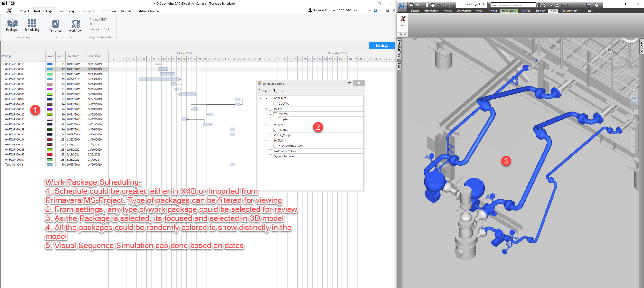Check the HYDRO package type
Screen dimensions: 644x288
271,141
